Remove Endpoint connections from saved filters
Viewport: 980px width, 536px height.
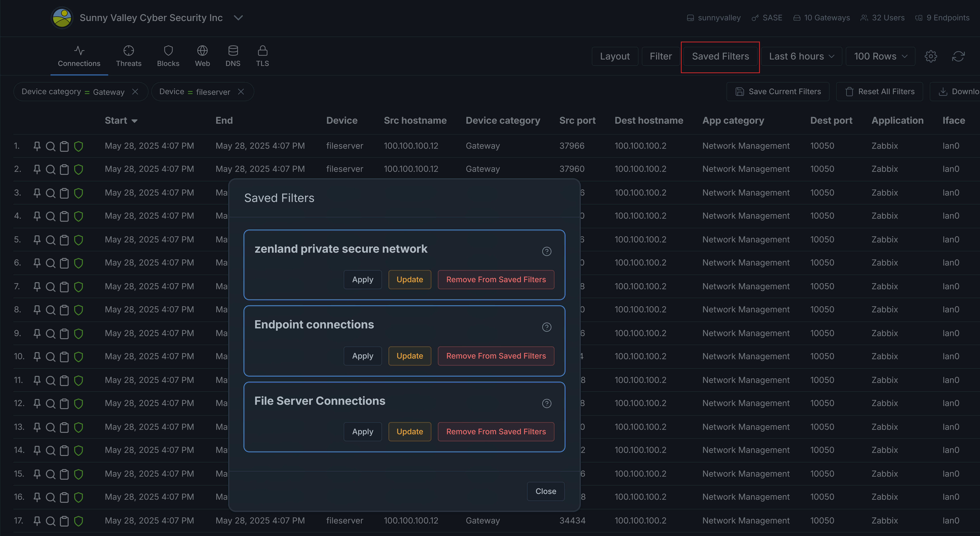[x=496, y=356]
